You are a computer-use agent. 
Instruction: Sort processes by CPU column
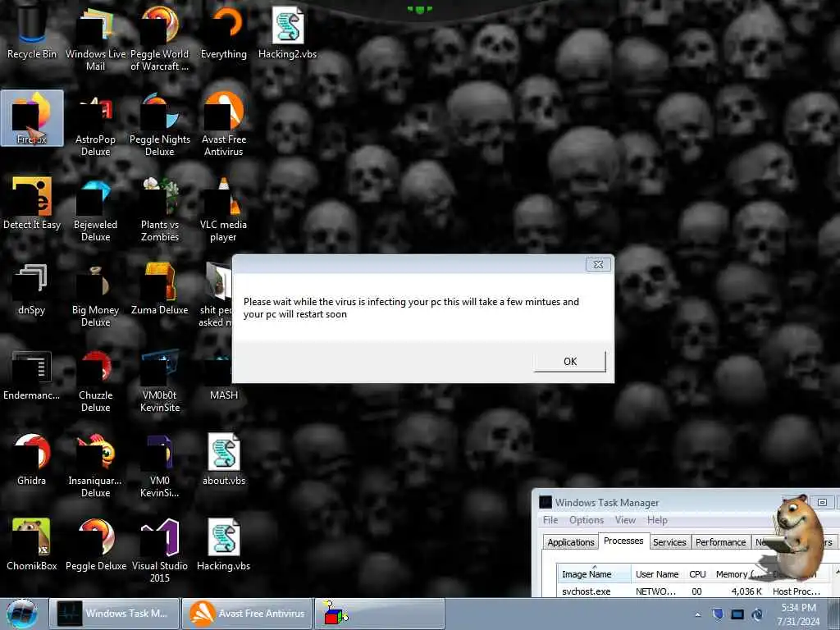click(697, 573)
